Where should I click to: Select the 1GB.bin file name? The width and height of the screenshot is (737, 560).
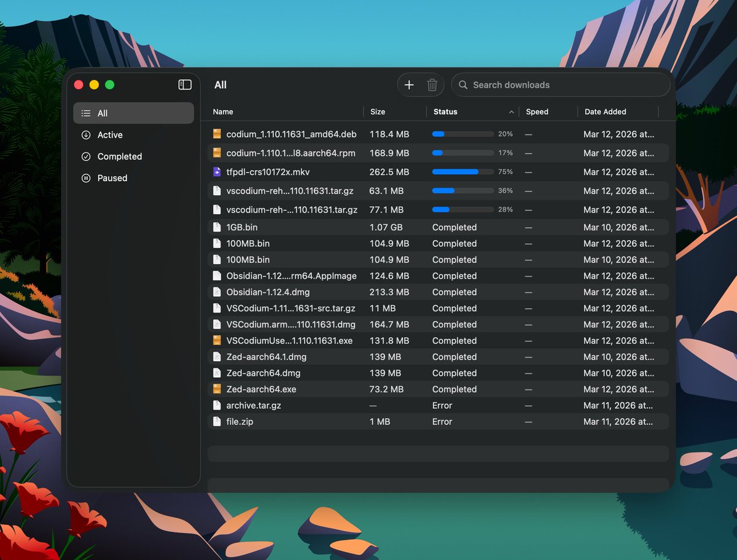(242, 227)
